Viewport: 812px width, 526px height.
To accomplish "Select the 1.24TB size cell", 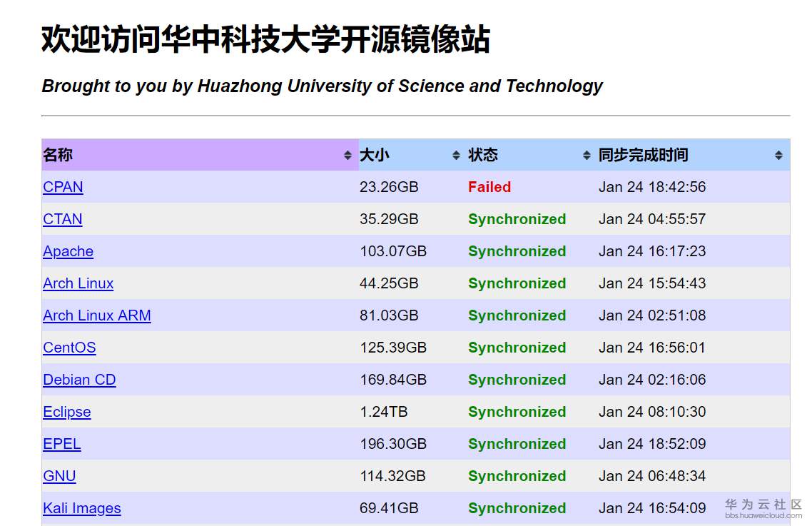I will coord(384,412).
